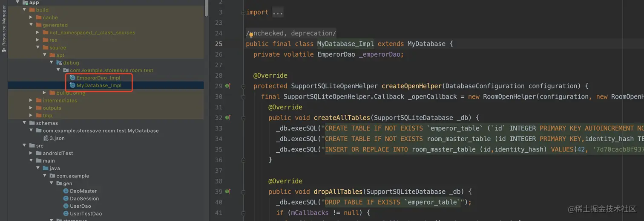
Task: Fold the createAllTables method on line 32
Action: pyautogui.click(x=243, y=118)
